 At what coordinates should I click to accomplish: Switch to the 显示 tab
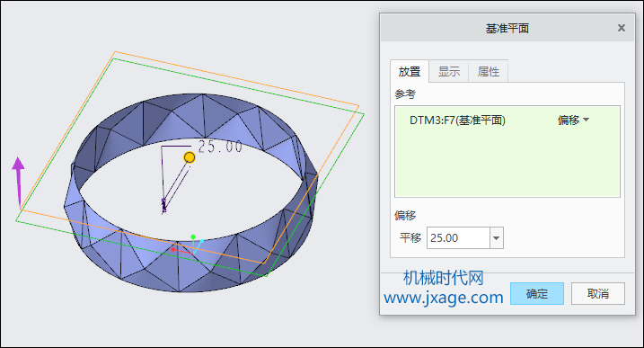click(448, 72)
